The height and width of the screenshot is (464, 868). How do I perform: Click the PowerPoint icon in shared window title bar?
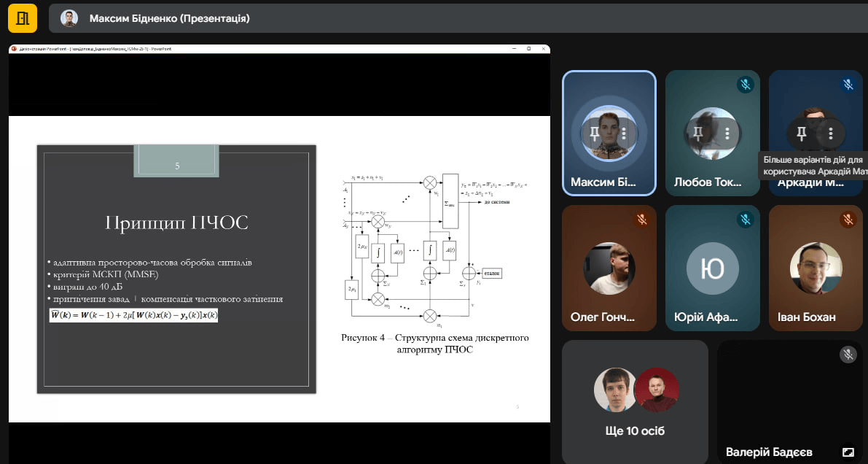13,49
